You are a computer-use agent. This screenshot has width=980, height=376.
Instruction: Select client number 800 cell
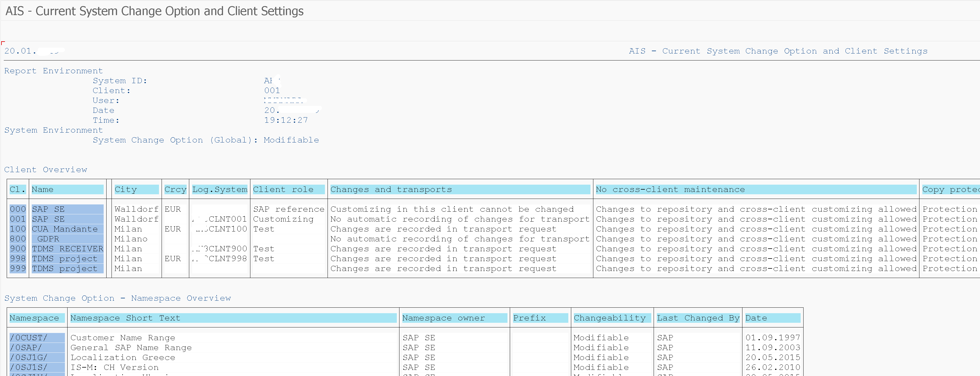click(x=18, y=239)
